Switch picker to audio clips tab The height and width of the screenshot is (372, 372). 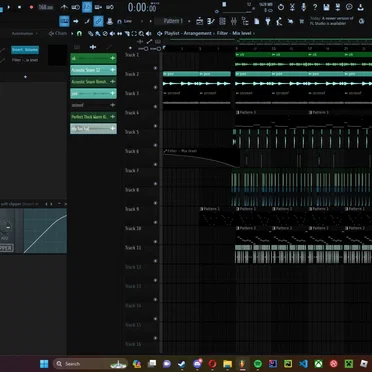[x=93, y=47]
